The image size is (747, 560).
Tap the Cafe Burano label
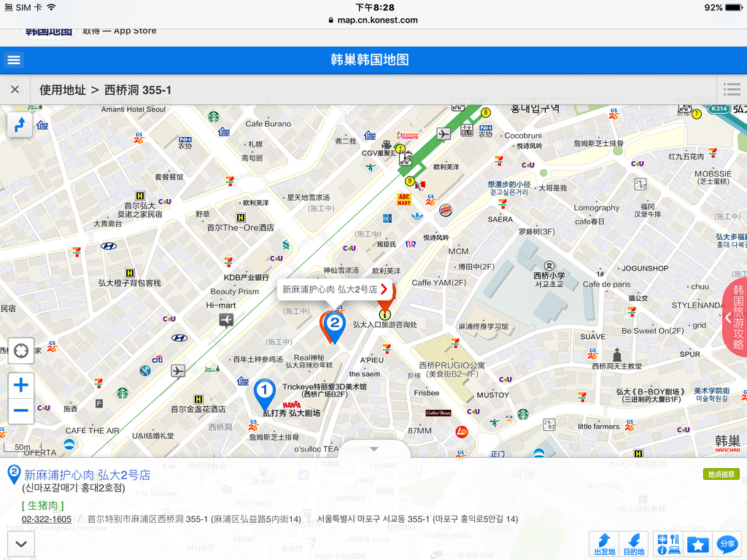pos(268,124)
